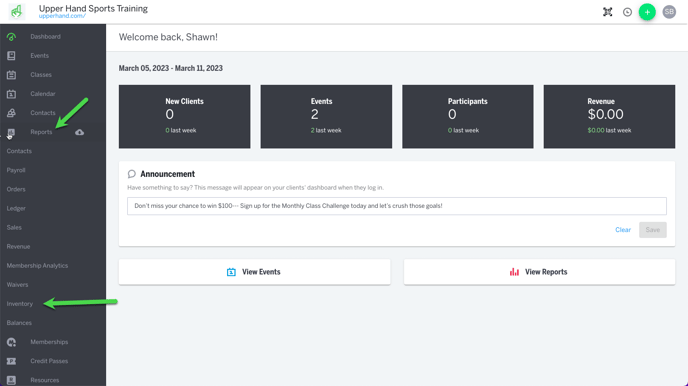
Task: Open the clock icon in top bar
Action: (627, 12)
